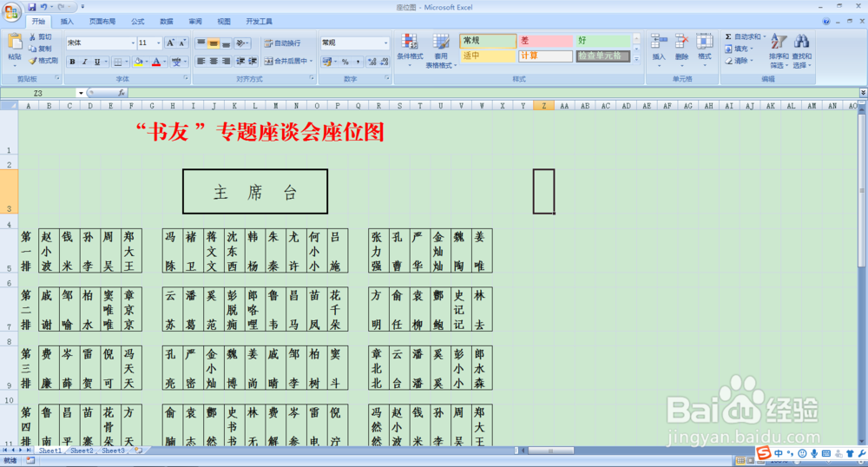Click the insert function fx icon

click(122, 93)
